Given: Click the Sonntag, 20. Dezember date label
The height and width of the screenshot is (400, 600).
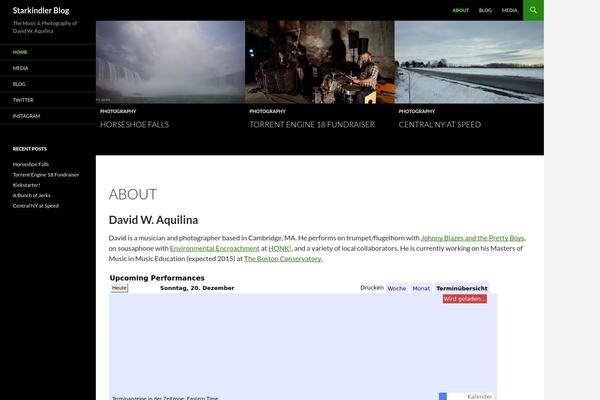Looking at the screenshot, I should click(x=197, y=288).
